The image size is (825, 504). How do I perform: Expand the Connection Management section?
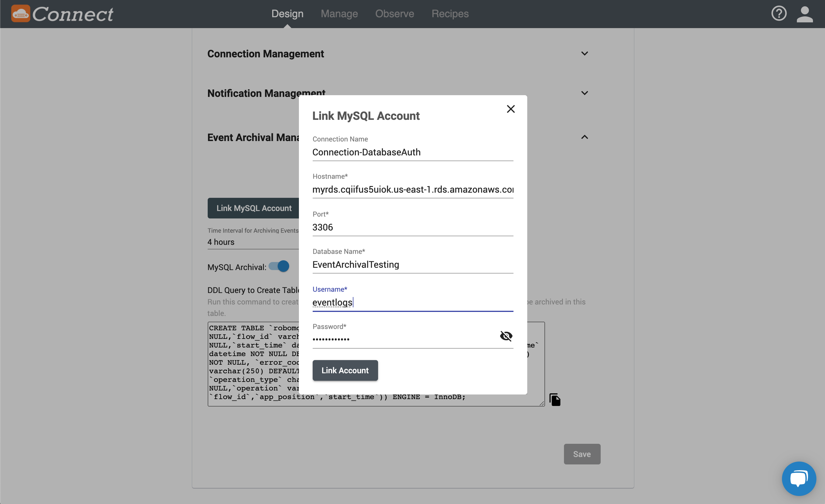(x=584, y=54)
